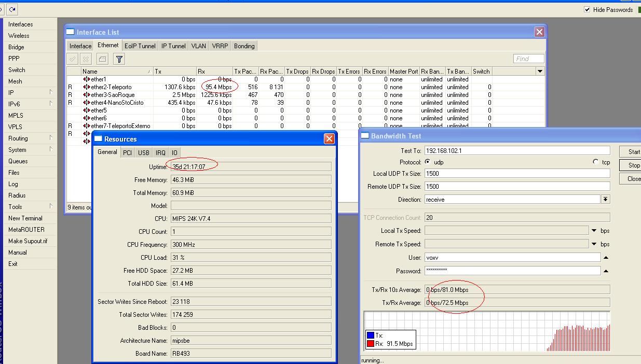
Task: Click the red Rx legend color swatch
Action: (371, 343)
